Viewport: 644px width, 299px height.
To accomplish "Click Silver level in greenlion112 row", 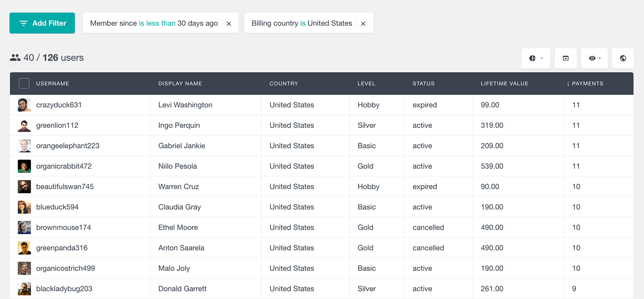I will [x=367, y=125].
